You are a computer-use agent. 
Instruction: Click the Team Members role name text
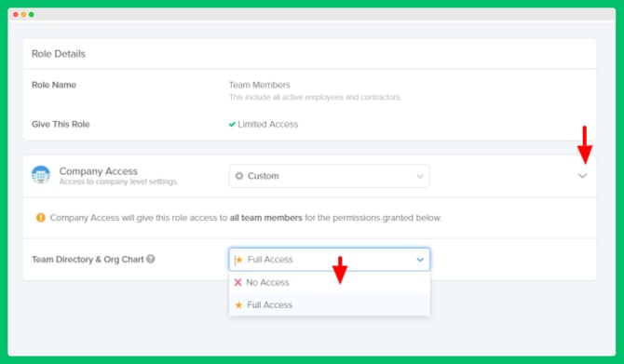[x=259, y=85]
